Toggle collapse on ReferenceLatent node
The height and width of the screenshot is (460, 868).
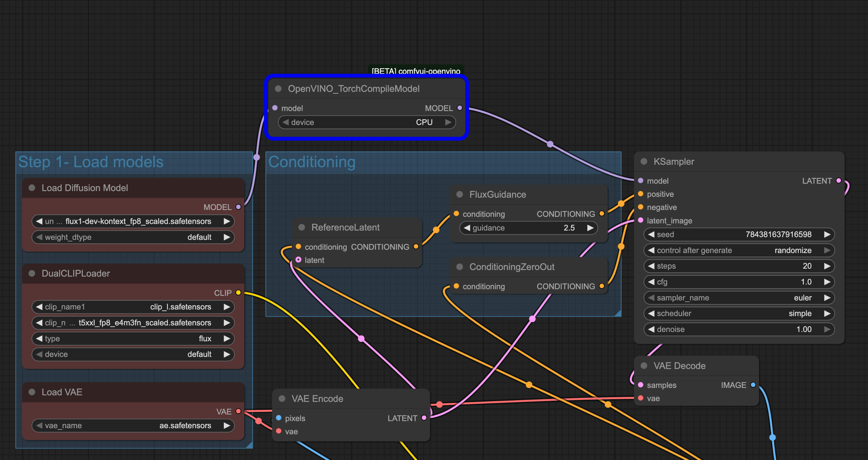[x=302, y=227]
